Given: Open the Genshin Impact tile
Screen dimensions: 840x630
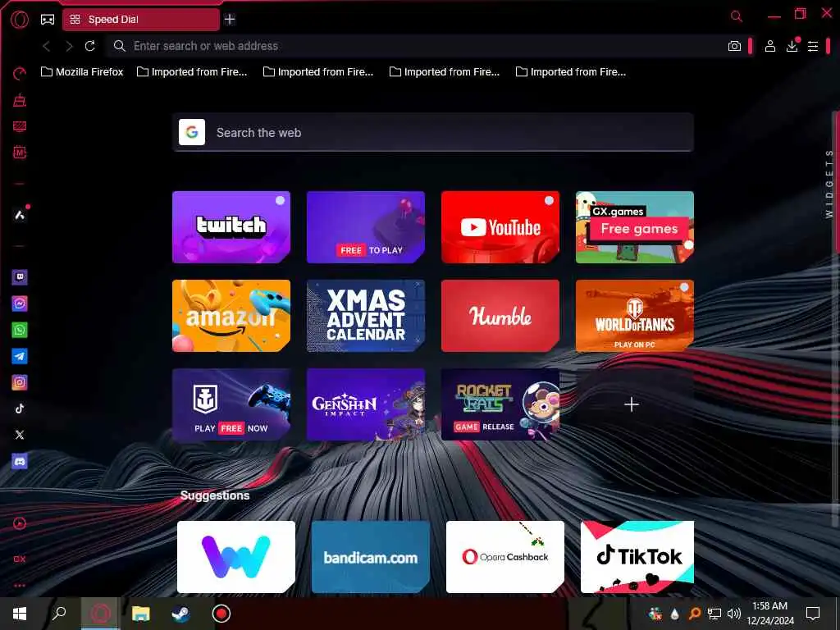Looking at the screenshot, I should click(x=365, y=404).
